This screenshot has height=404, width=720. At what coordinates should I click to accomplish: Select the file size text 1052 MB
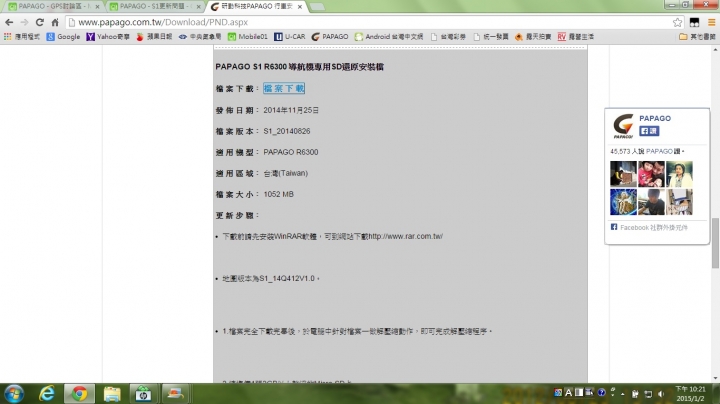[278, 194]
